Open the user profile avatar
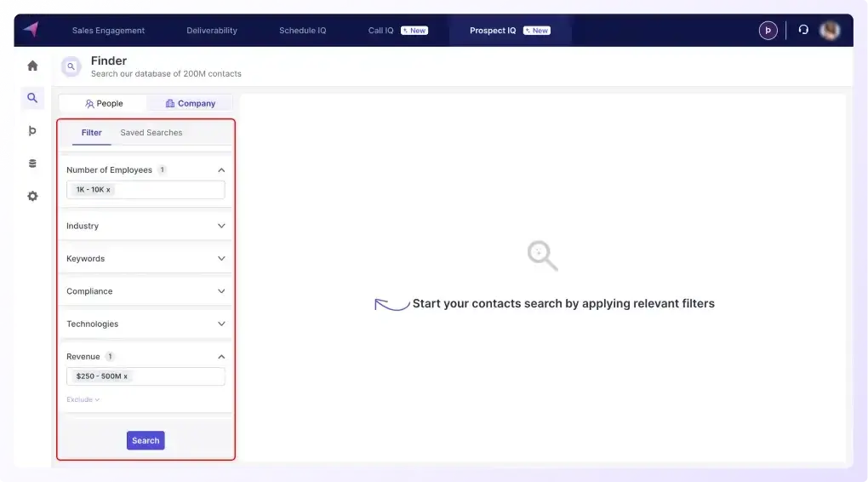Viewport: 868px width, 482px height. (829, 31)
